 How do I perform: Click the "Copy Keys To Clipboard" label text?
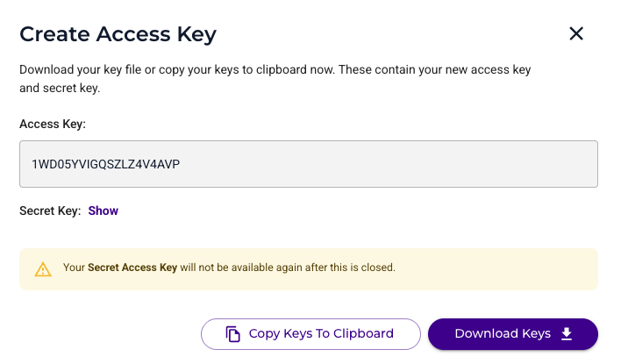click(x=321, y=333)
